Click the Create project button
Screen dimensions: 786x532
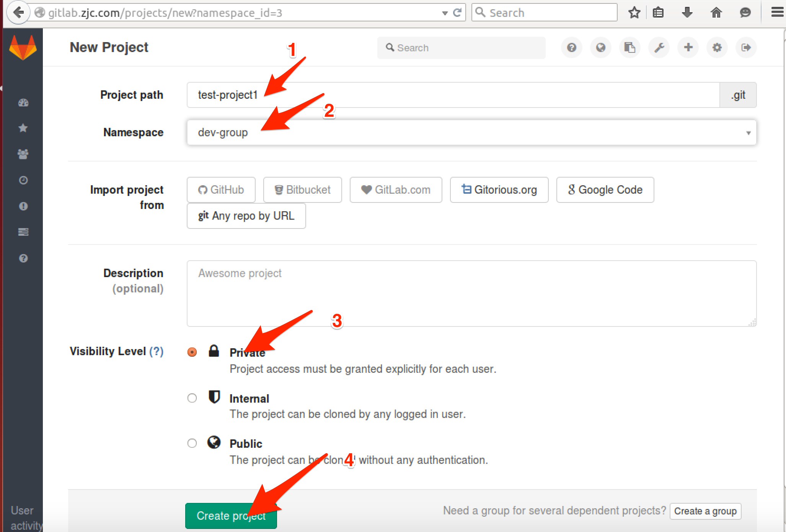point(232,516)
